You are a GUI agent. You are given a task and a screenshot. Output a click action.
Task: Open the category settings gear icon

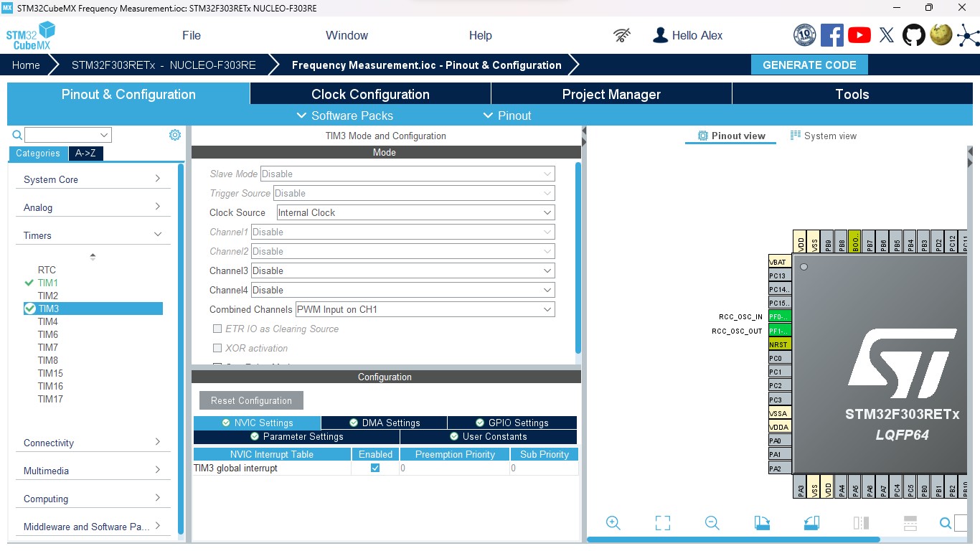175,135
